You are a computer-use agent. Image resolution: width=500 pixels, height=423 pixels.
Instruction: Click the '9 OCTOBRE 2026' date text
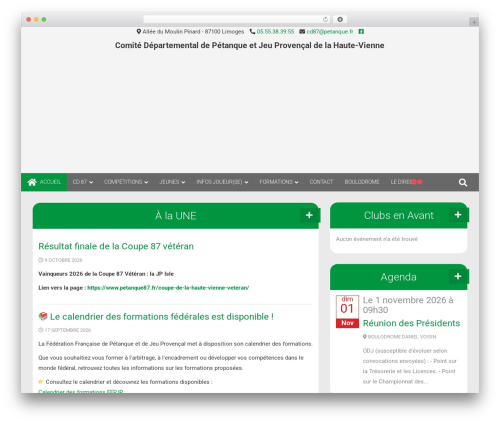coord(63,260)
